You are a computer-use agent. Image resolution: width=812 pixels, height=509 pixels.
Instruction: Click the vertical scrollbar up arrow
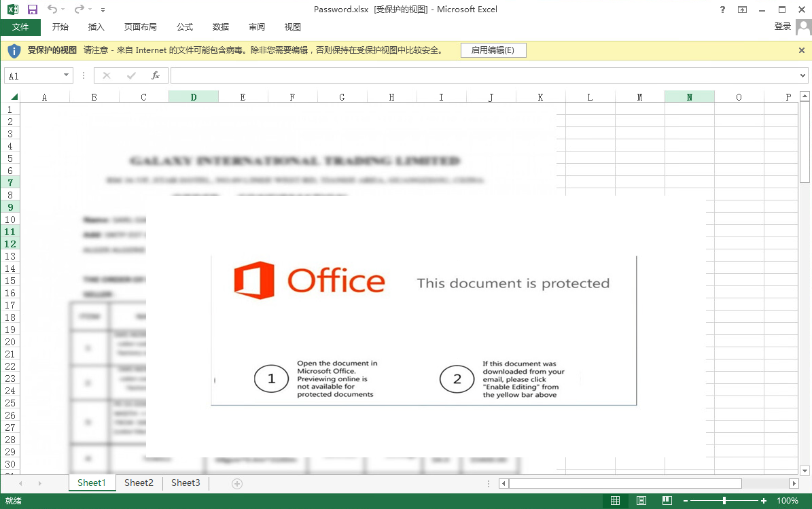(805, 96)
